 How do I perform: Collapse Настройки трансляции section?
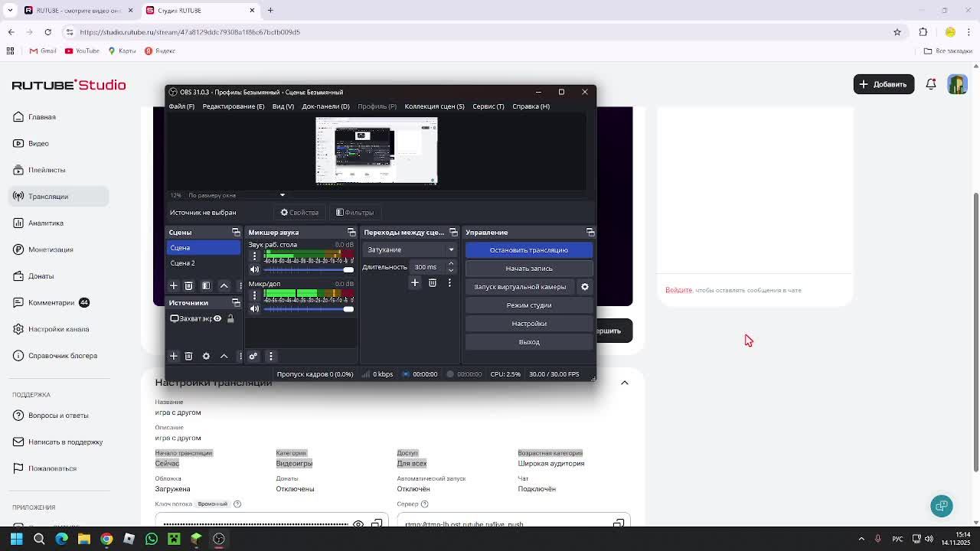(x=625, y=383)
